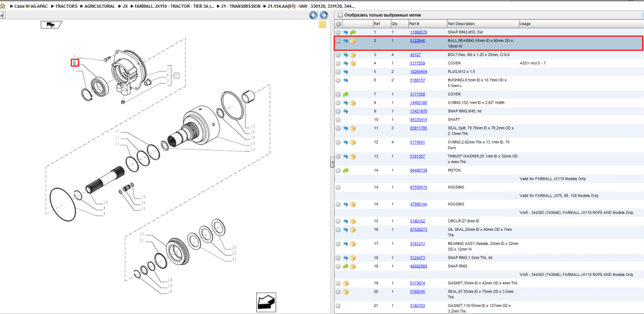Image resolution: width=644 pixels, height=314 pixels.
Task: Click the pin icon at diagram toolbar left
Action: [x=3, y=15]
